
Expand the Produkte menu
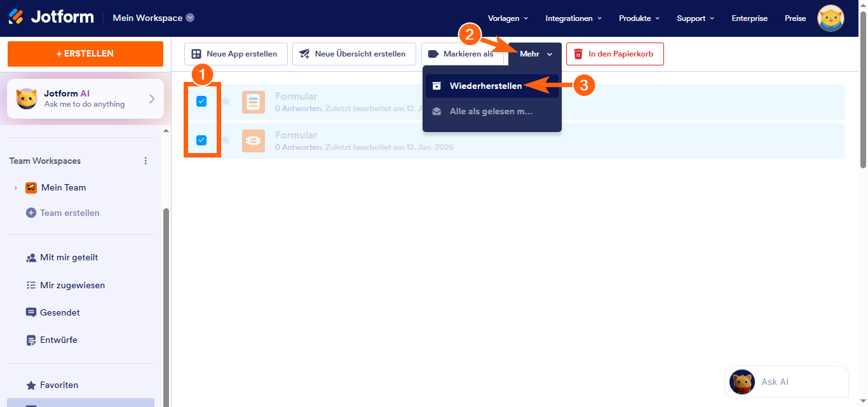(x=639, y=18)
